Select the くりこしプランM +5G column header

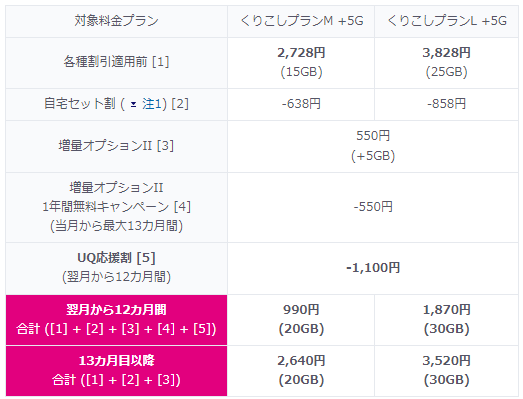[301, 21]
